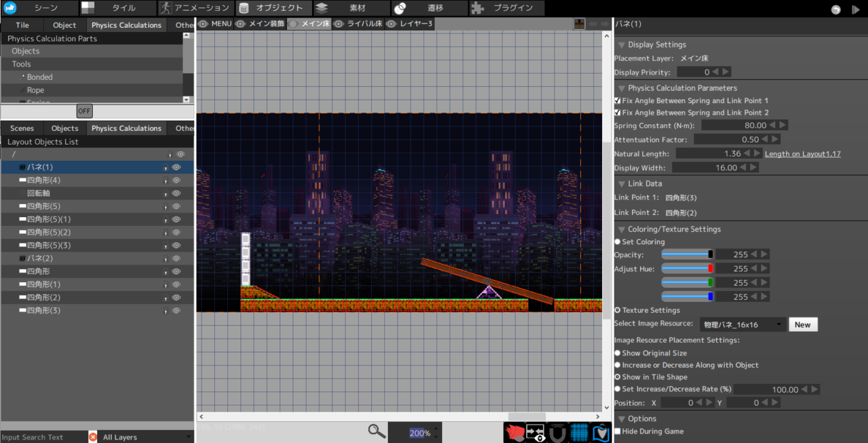Select the Texture Settings radio button

tap(617, 309)
